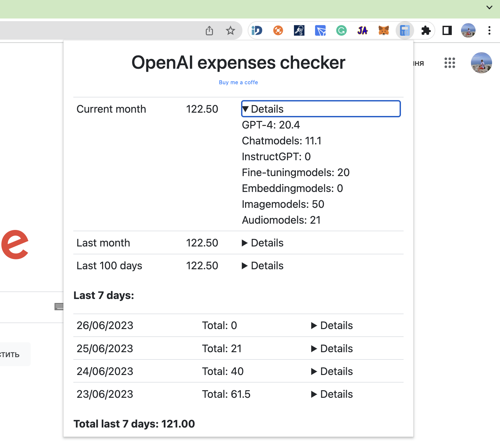This screenshot has width=500, height=448.
Task: Click the Total: 40 cell
Action: 223,371
